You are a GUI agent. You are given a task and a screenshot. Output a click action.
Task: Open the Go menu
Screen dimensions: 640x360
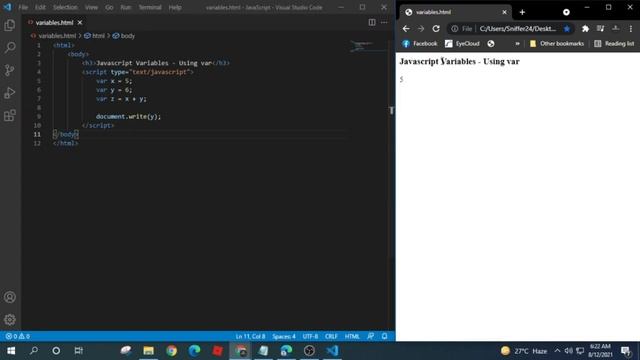coord(109,7)
